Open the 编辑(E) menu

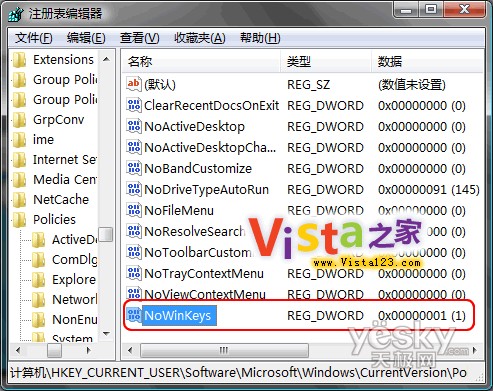click(86, 38)
